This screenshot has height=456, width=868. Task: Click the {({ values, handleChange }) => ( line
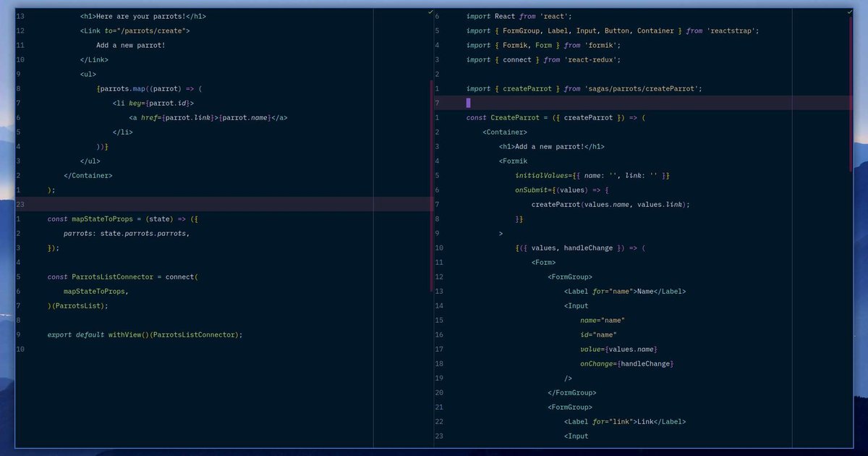click(580, 248)
